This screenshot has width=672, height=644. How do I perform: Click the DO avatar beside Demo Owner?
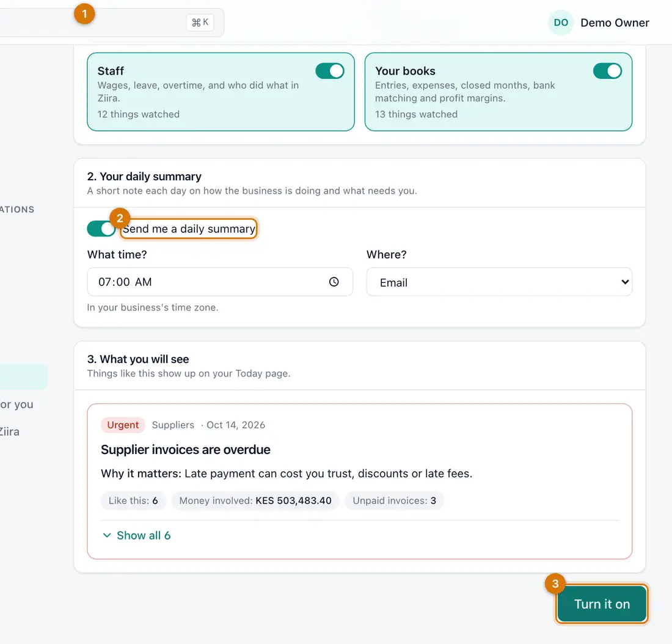pos(561,23)
